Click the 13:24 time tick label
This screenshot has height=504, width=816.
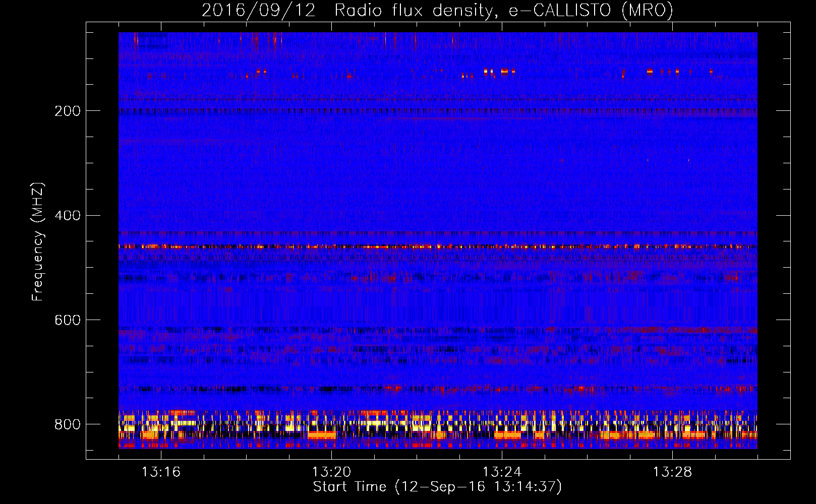coord(502,472)
